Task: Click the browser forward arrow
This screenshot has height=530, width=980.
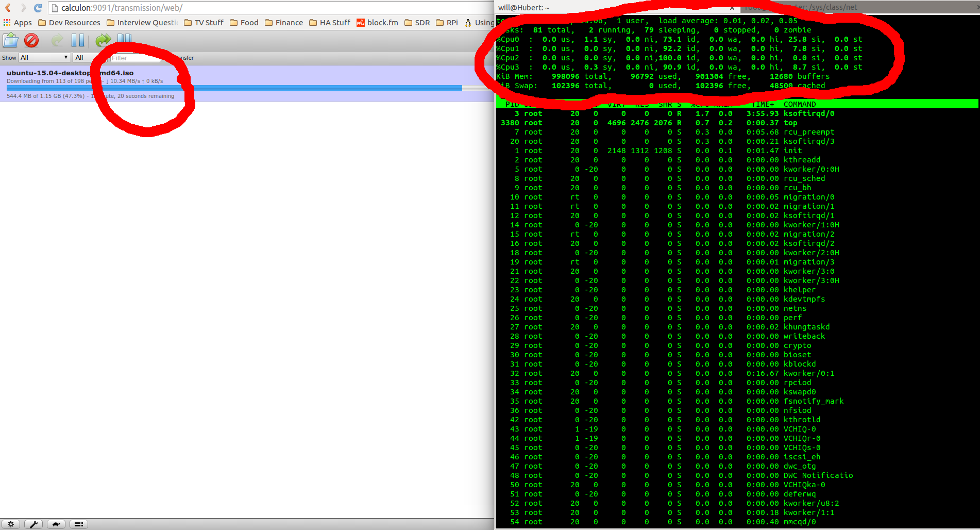Action: [23, 8]
